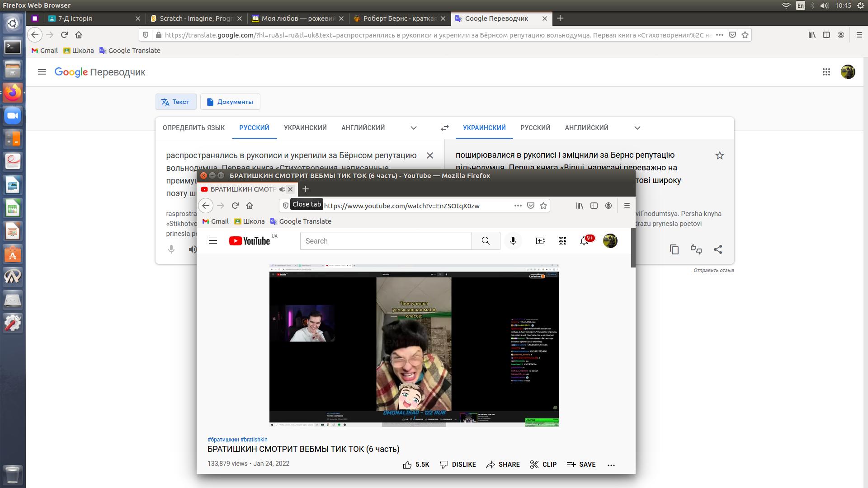Screen dimensions: 868x488
Task: Click the YouTube search magnifier button
Action: [x=486, y=241]
